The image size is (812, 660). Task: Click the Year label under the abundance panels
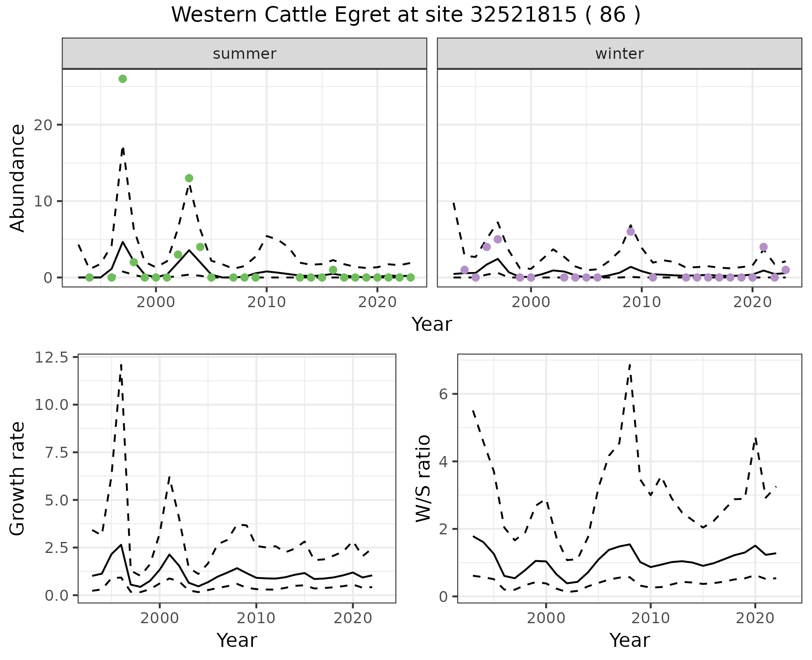[431, 324]
